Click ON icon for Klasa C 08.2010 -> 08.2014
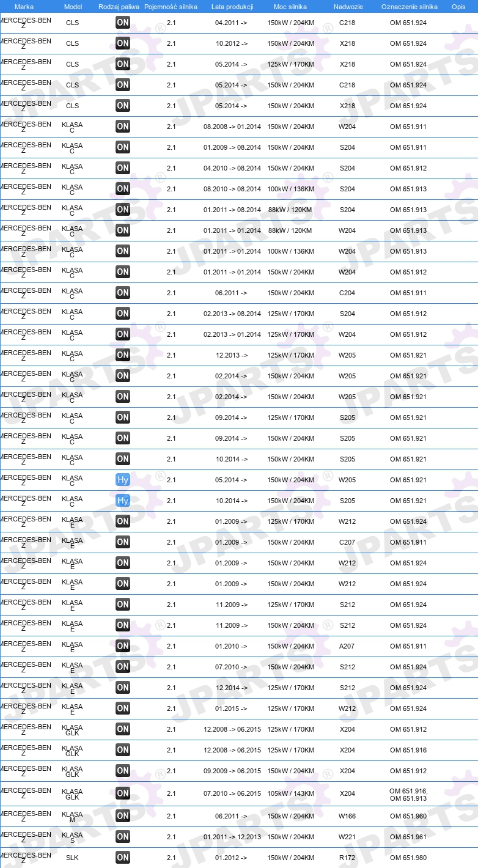The image size is (478, 868). pyautogui.click(x=123, y=189)
